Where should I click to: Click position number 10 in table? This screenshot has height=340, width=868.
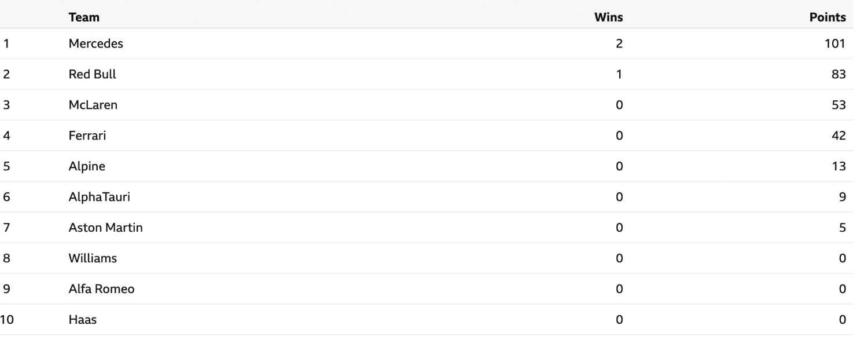(x=6, y=319)
